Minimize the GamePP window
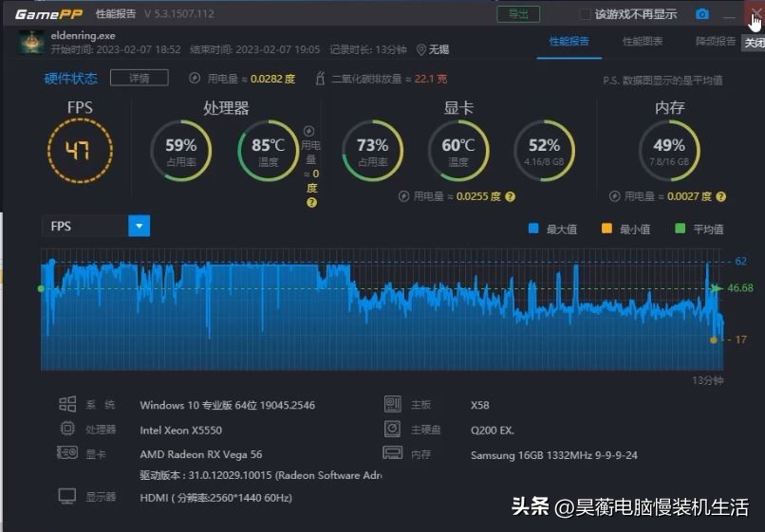This screenshot has height=532, width=765. pos(729,16)
